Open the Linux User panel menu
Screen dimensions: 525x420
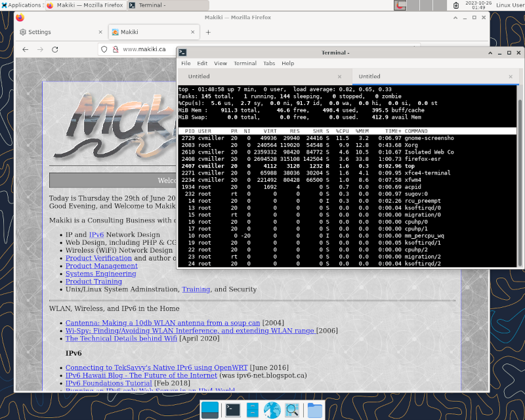511,5
